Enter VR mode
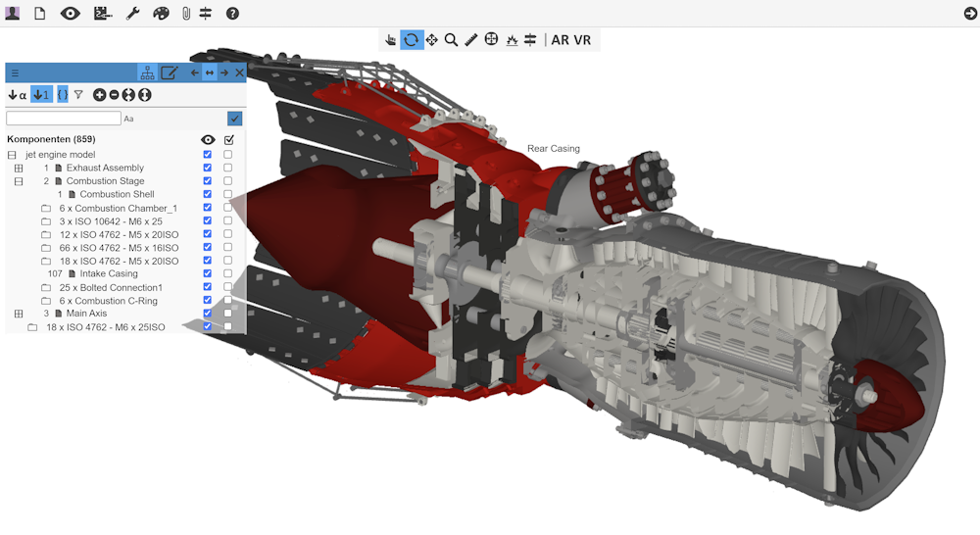The image size is (980, 535). click(x=582, y=40)
